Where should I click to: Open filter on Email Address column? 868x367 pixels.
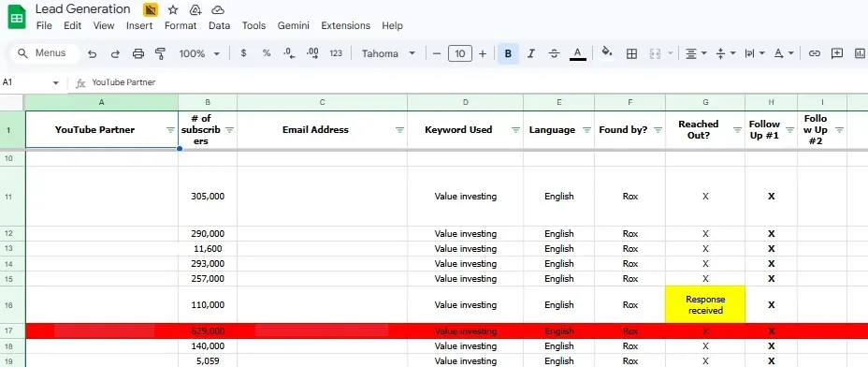[399, 130]
